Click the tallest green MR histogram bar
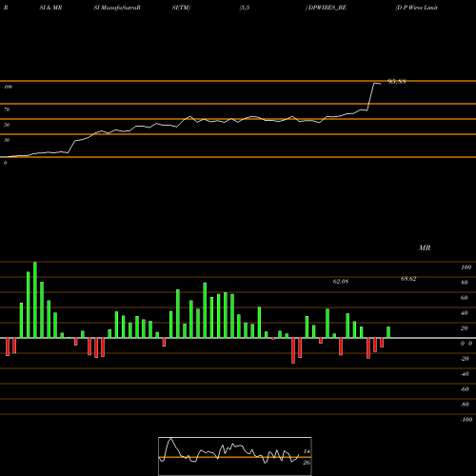 (35, 300)
